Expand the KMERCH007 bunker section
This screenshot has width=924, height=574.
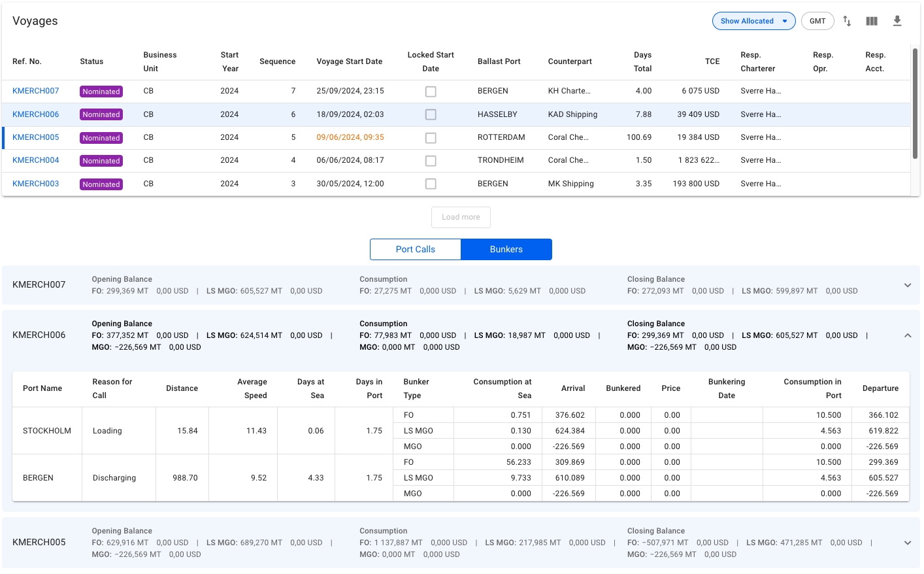click(908, 285)
